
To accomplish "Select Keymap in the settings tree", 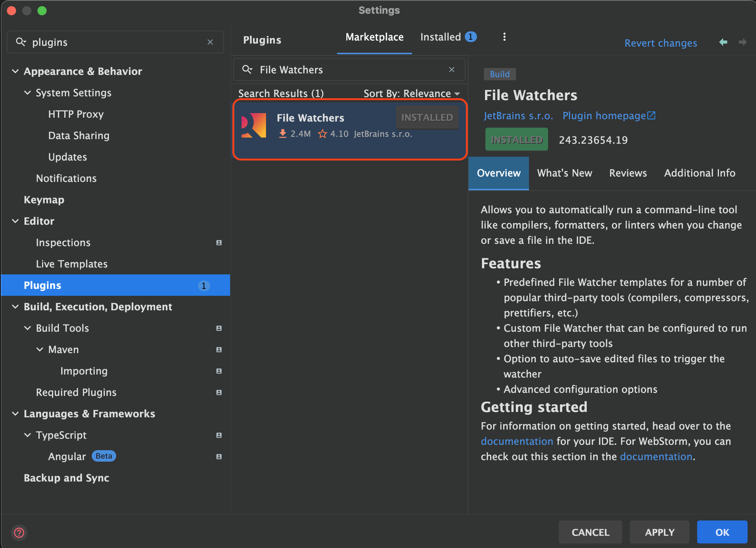I will [44, 200].
